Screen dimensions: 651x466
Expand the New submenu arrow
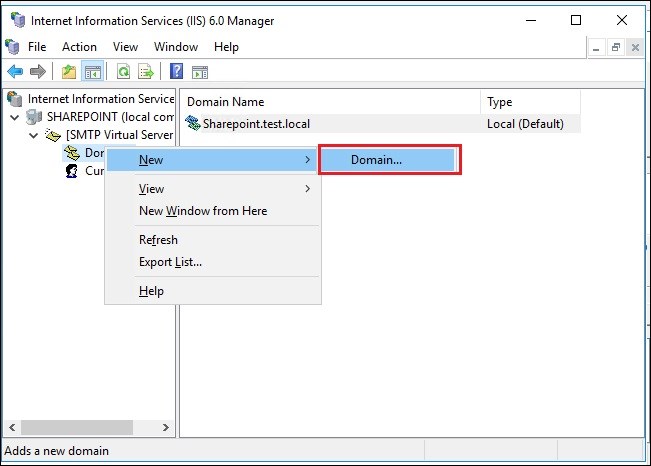[308, 160]
